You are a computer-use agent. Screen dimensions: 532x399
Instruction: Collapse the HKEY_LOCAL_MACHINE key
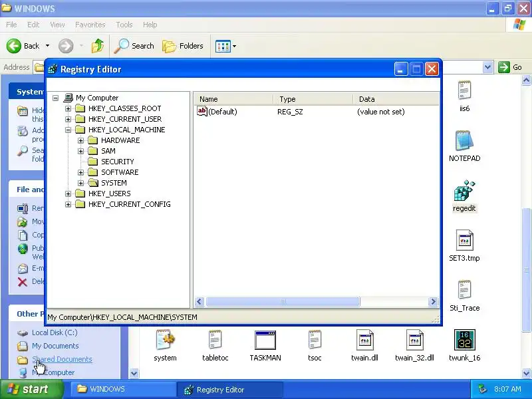(x=68, y=130)
